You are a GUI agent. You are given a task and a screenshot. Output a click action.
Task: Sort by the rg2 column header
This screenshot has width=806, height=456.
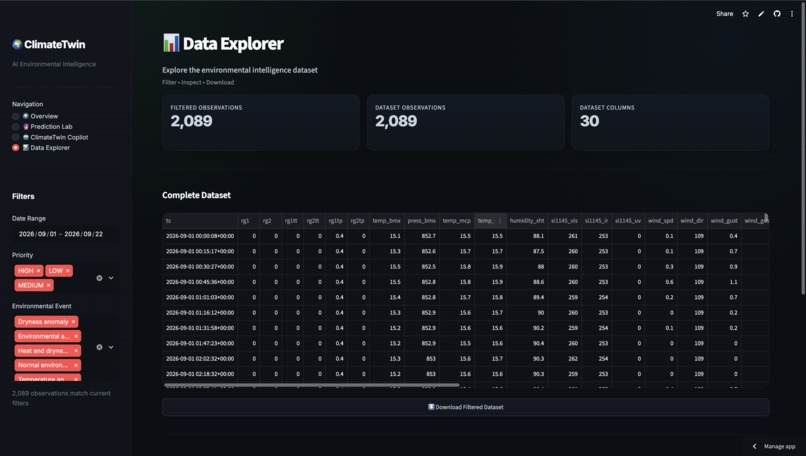coord(271,221)
